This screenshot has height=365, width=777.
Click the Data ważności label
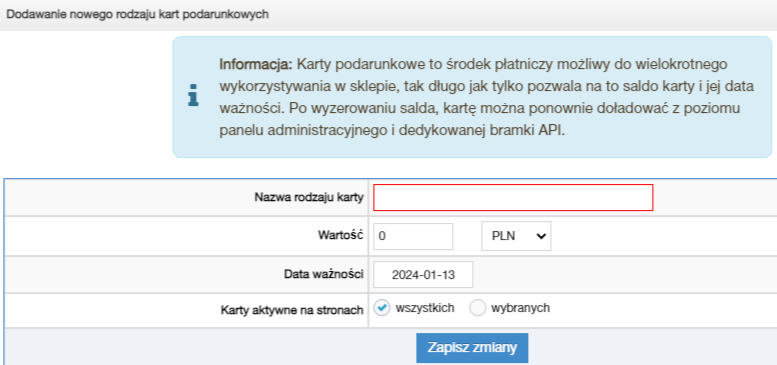click(324, 273)
